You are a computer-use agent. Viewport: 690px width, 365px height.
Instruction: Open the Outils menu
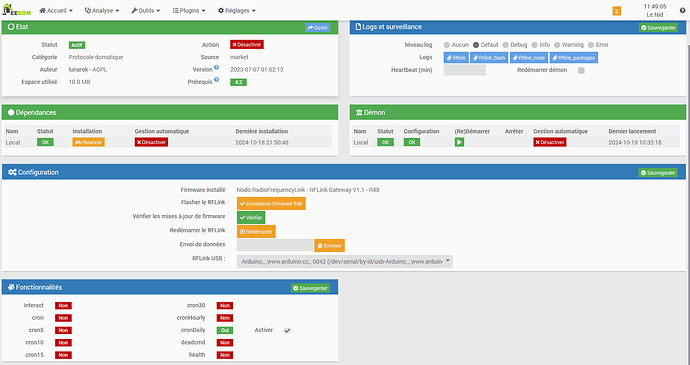pos(146,11)
